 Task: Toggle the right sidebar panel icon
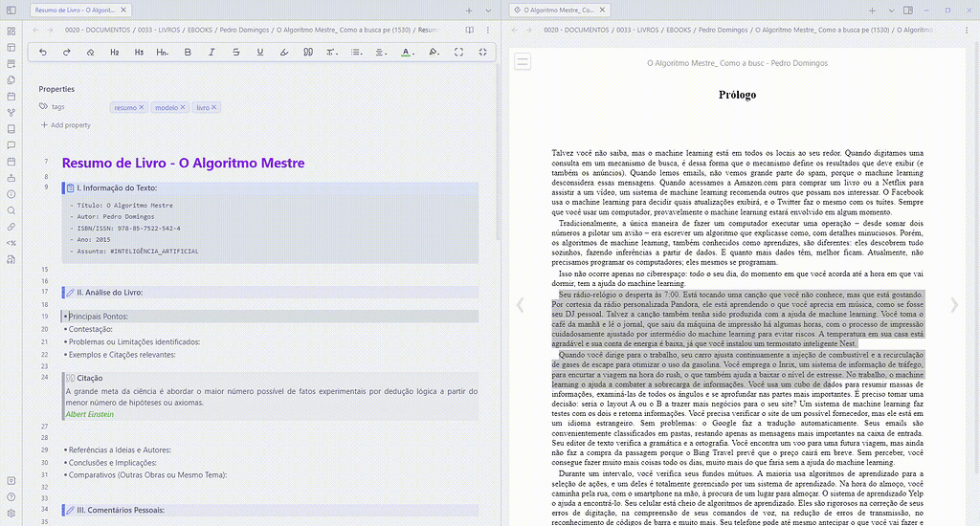(908, 10)
